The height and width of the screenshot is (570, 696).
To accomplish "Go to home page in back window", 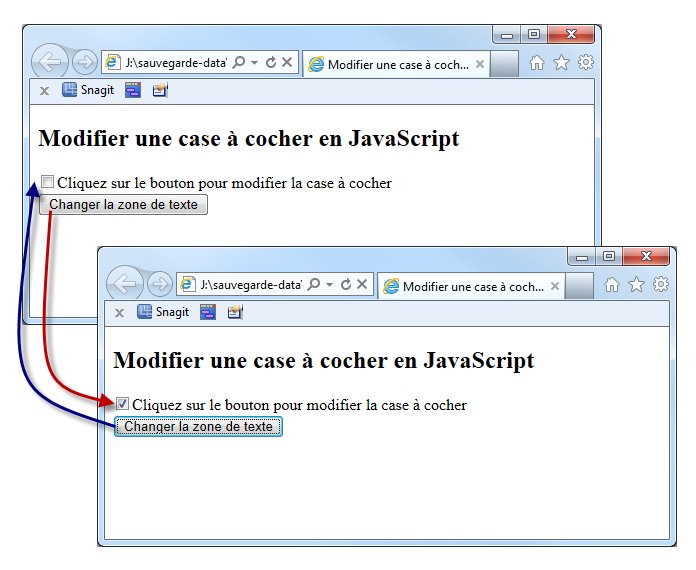I will pyautogui.click(x=537, y=63).
